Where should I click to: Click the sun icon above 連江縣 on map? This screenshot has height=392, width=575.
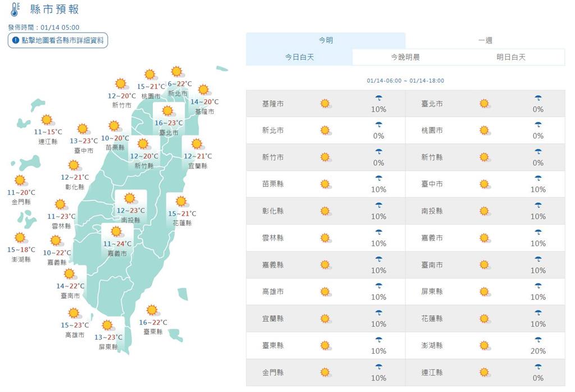point(47,120)
